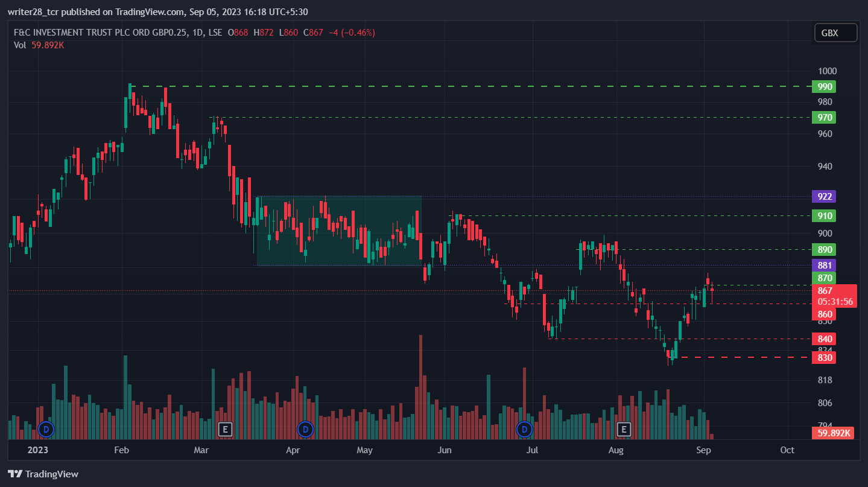Image resolution: width=868 pixels, height=487 pixels.
Task: Select the purple 922 price label
Action: point(825,196)
